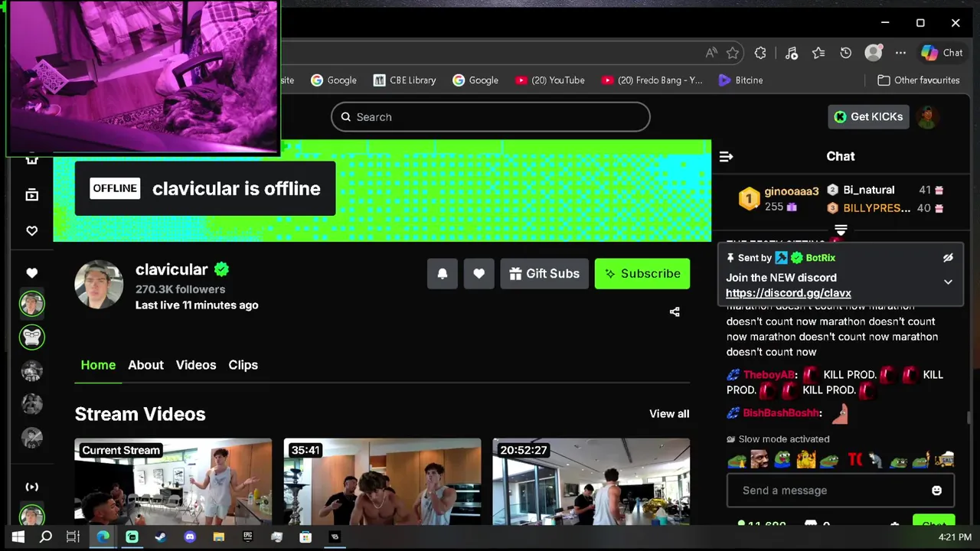Click the Kick search field
The height and width of the screenshot is (551, 980).
pyautogui.click(x=491, y=117)
